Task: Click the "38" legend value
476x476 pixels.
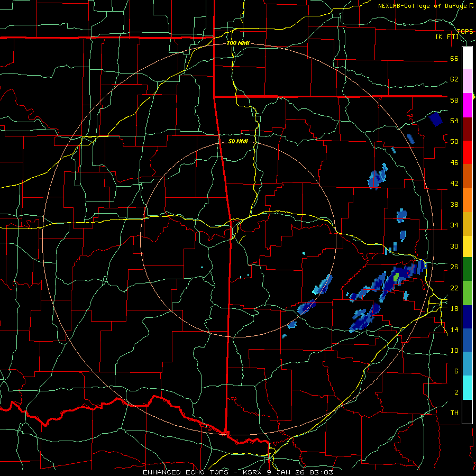Action: click(x=454, y=204)
